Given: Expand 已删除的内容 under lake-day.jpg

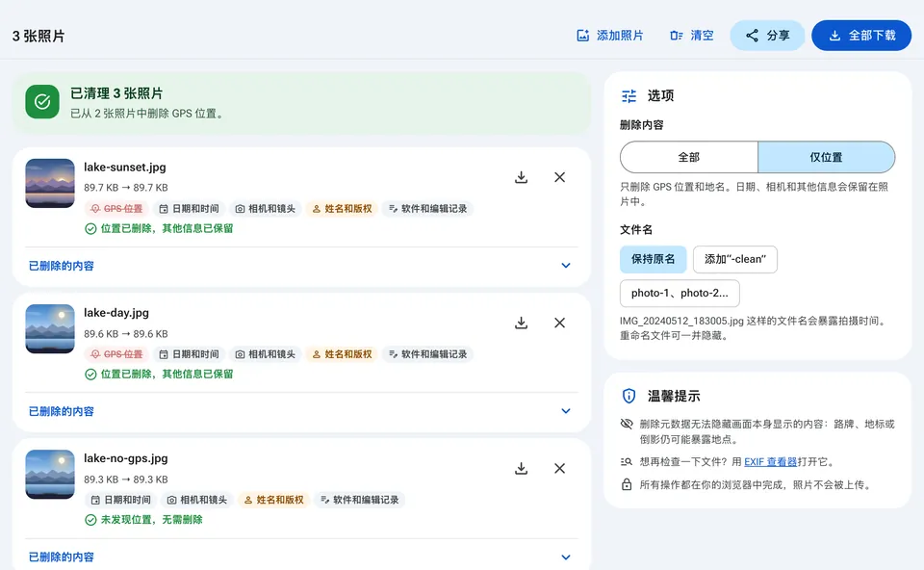Looking at the screenshot, I should point(300,411).
